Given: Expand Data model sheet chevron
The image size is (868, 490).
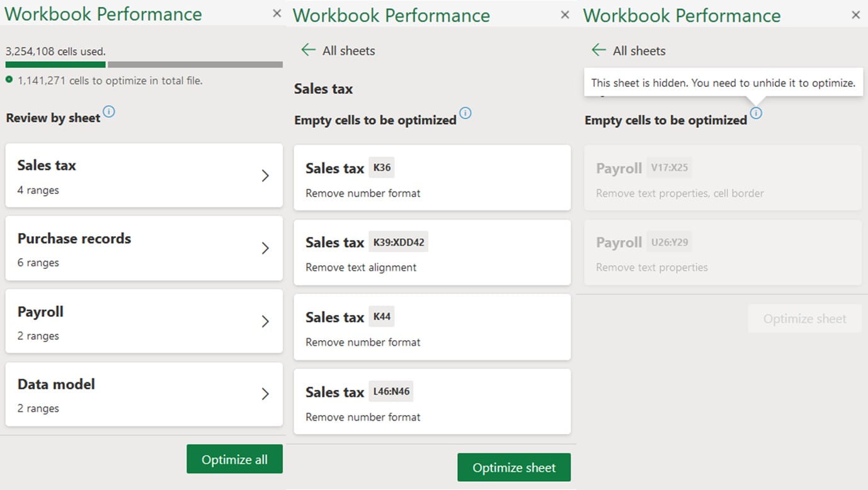Looking at the screenshot, I should pyautogui.click(x=265, y=394).
